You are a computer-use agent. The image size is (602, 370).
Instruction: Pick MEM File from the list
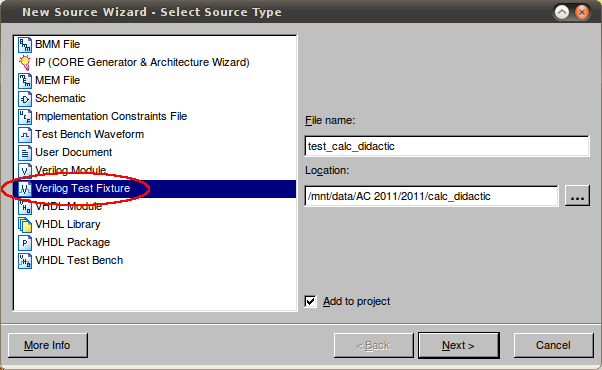click(x=58, y=81)
